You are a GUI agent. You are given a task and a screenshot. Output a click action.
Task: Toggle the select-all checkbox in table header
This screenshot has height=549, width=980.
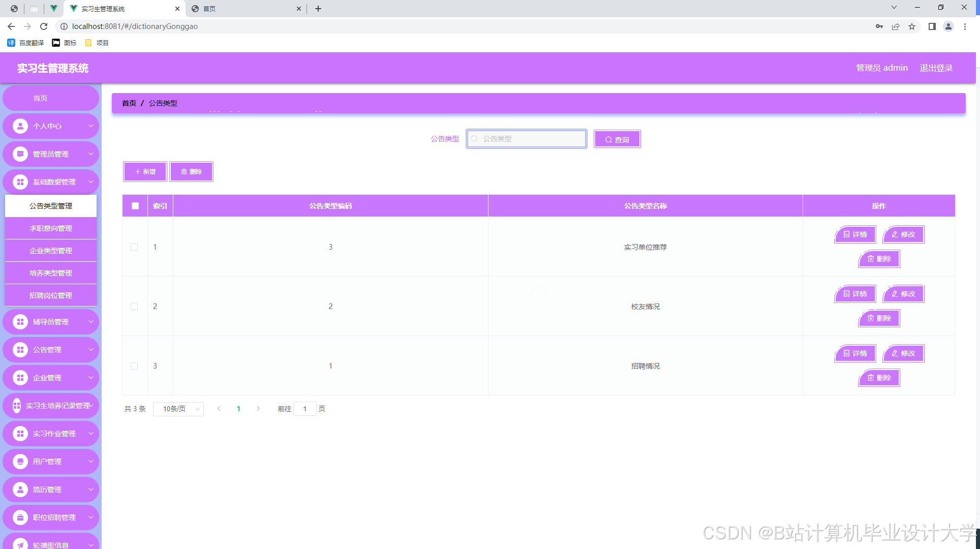pos(135,206)
